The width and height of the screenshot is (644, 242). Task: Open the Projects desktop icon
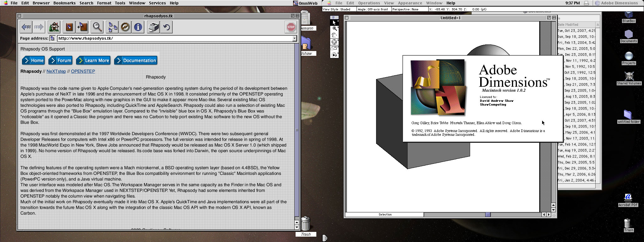pos(629,58)
